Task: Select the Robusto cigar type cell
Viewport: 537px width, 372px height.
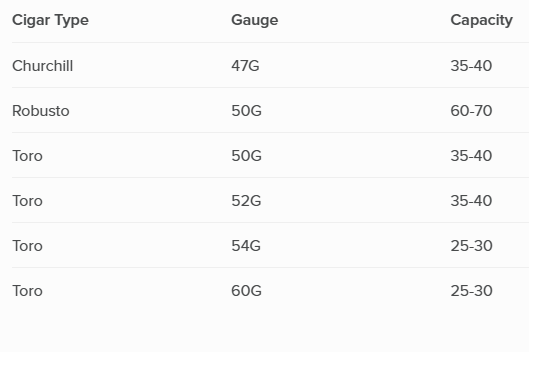Action: pyautogui.click(x=41, y=111)
